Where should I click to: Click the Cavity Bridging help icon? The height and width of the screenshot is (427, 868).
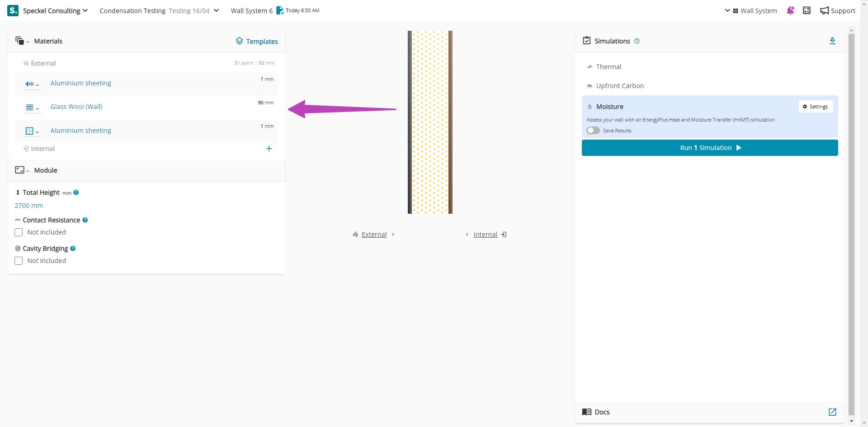[x=73, y=249]
